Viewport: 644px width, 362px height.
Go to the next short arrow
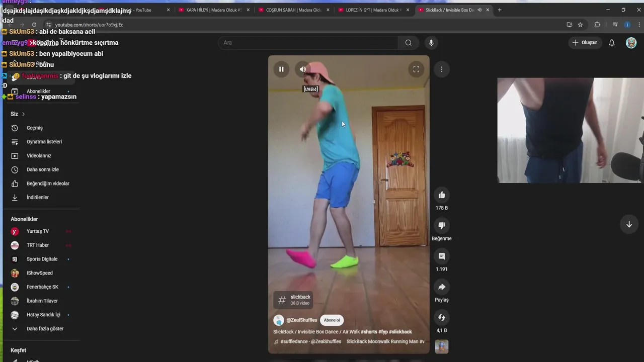[629, 225]
